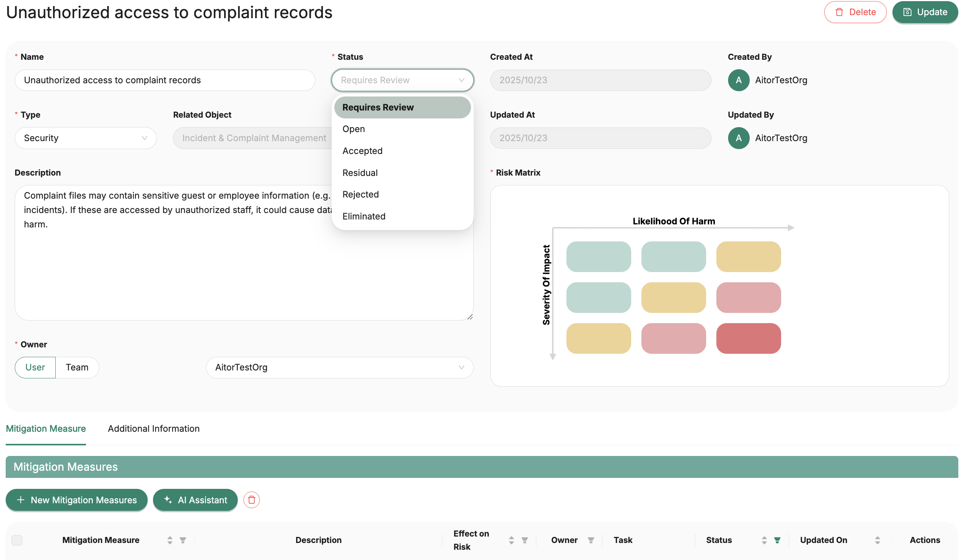Click the red trash icon beside AI Assistant
The height and width of the screenshot is (560, 964).
(x=251, y=500)
